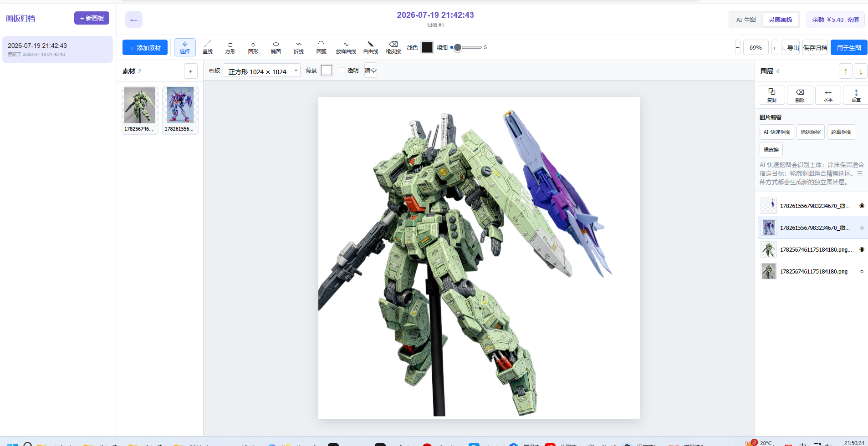Toggle the radio on the blue wing cutout layer
The image size is (868, 446).
[x=862, y=206]
